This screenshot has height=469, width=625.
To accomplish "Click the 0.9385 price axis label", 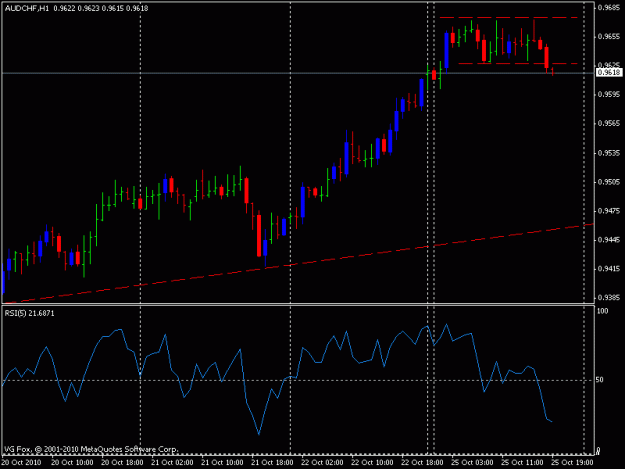I will [609, 298].
